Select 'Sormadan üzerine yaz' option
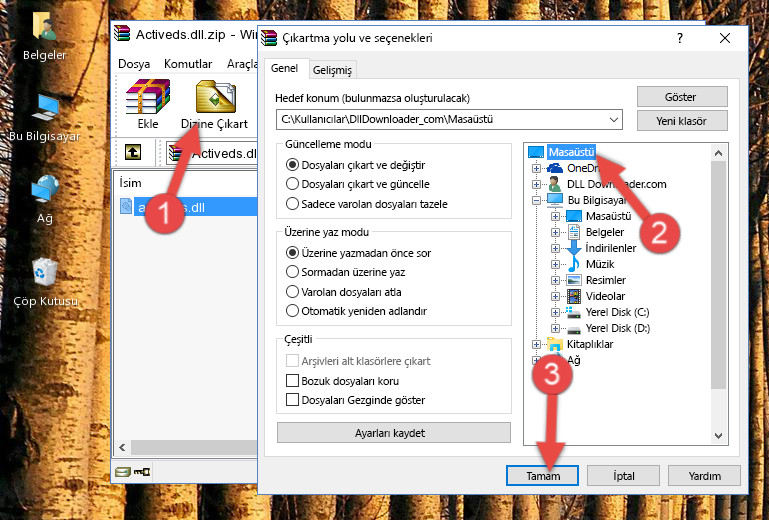Image resolution: width=769 pixels, height=520 pixels. pyautogui.click(x=292, y=272)
